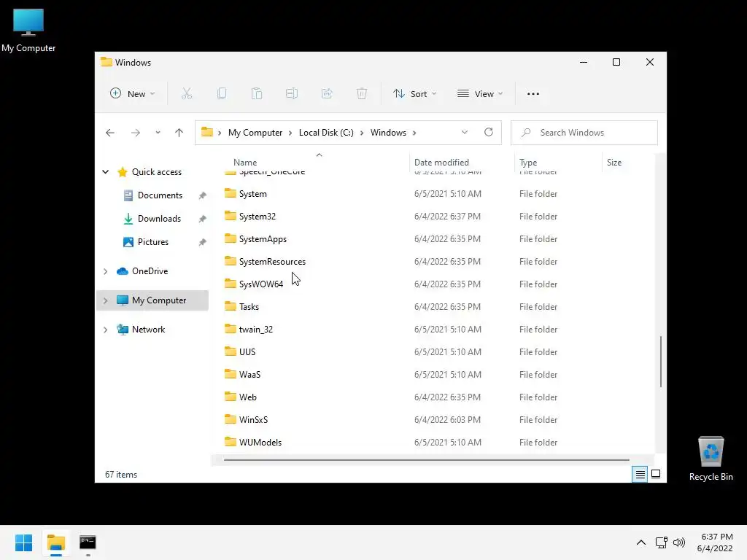Select Pictures in Quick access

pos(153,242)
